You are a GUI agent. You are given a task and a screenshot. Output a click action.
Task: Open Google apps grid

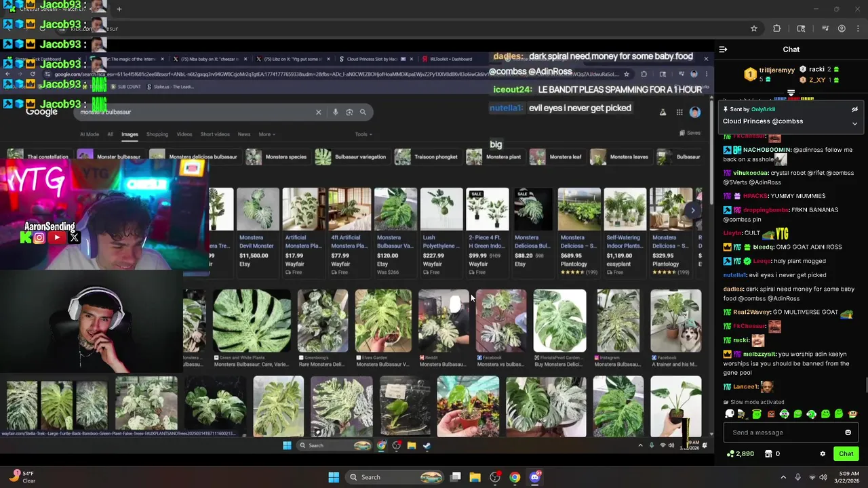pos(679,113)
